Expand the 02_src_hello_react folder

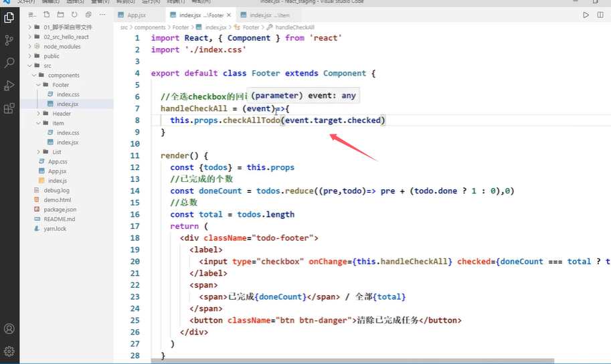(x=66, y=37)
